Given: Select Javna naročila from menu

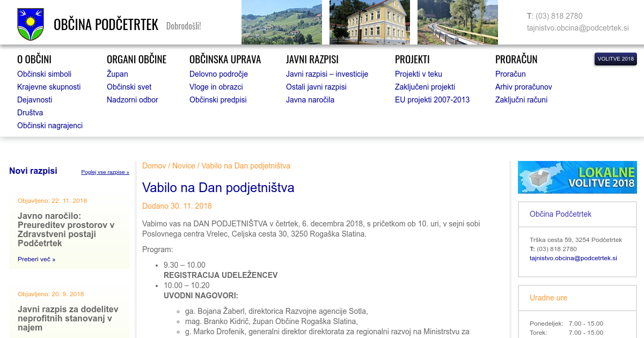Looking at the screenshot, I should (310, 100).
